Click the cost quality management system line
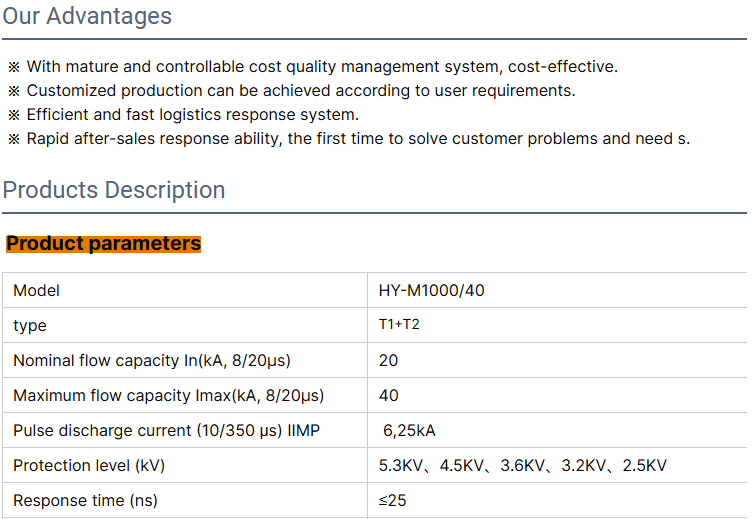This screenshot has width=754, height=519. [x=320, y=67]
